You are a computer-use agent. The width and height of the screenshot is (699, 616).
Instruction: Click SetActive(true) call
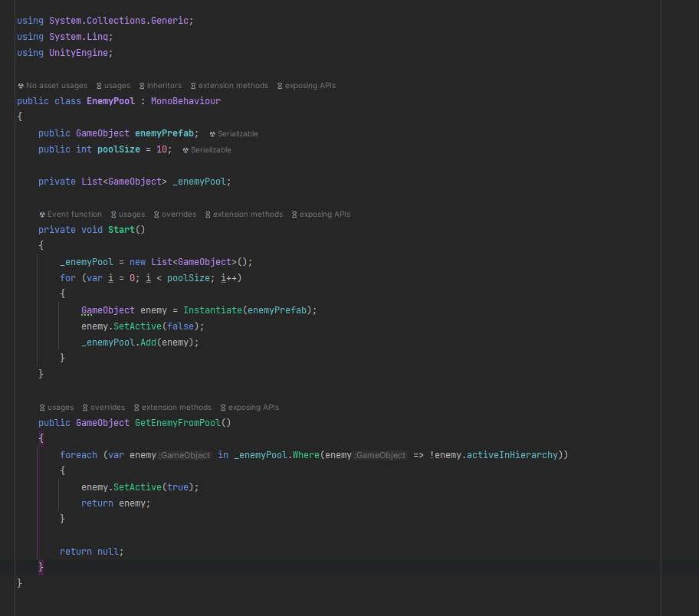[153, 487]
